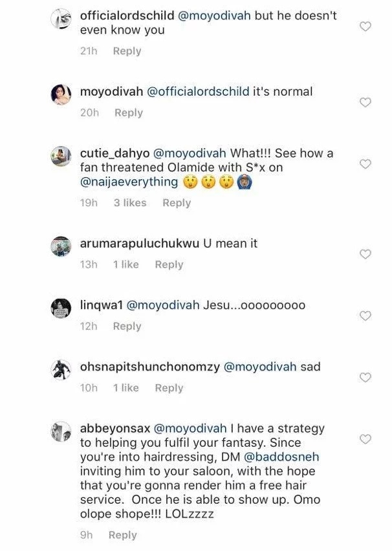This screenshot has height=551, width=392.
Task: Reply to officialordschild's comment
Action: tap(127, 51)
